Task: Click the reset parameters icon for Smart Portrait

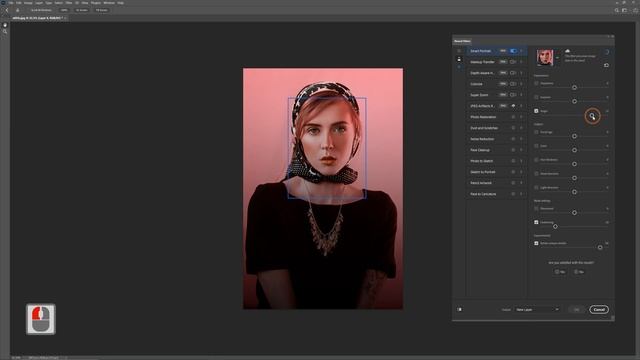Action: pos(606,65)
